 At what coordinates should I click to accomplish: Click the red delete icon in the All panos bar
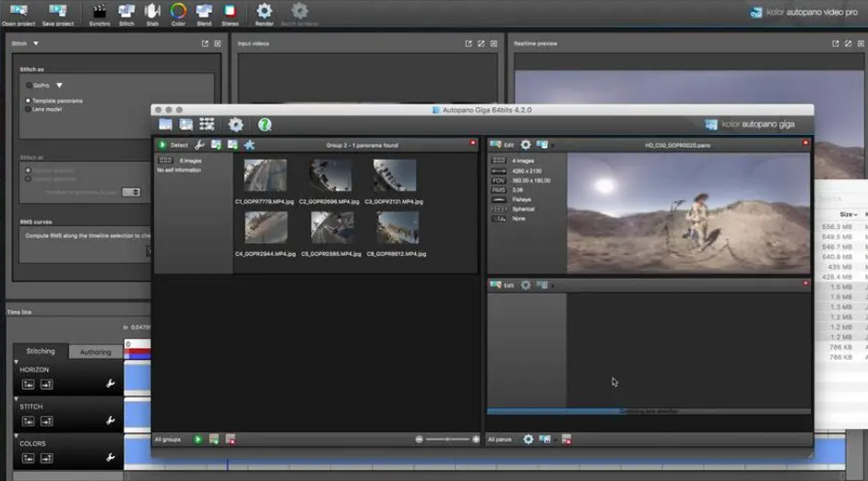(x=566, y=439)
